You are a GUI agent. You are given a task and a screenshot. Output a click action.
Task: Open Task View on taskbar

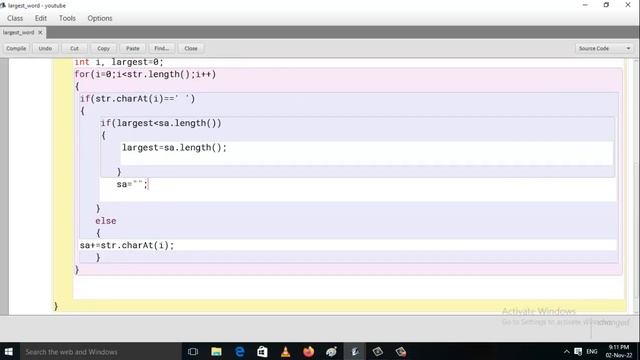tap(193, 351)
